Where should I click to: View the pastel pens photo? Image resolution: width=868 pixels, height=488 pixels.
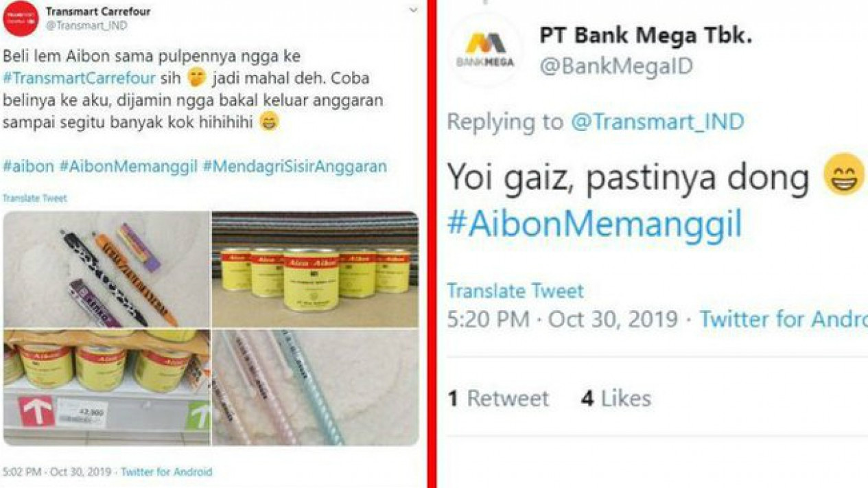pyautogui.click(x=315, y=388)
